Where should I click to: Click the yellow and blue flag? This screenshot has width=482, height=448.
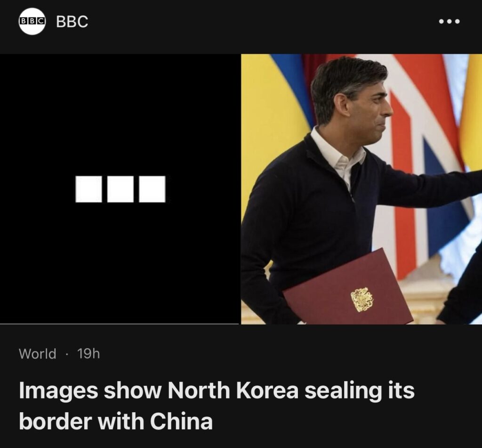point(275,129)
